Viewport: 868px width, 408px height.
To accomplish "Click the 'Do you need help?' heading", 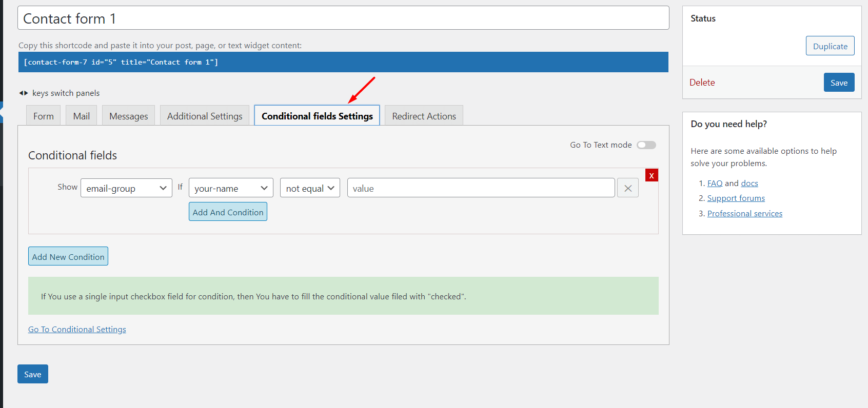I will point(728,124).
